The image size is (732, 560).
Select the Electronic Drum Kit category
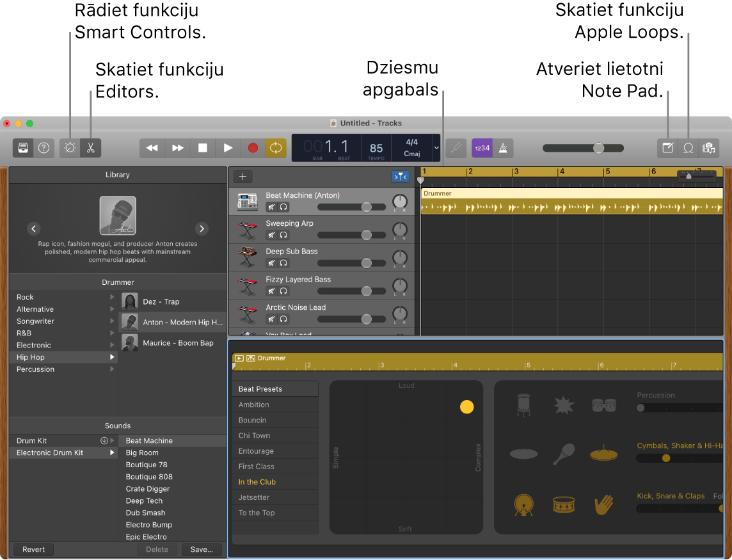(63, 452)
